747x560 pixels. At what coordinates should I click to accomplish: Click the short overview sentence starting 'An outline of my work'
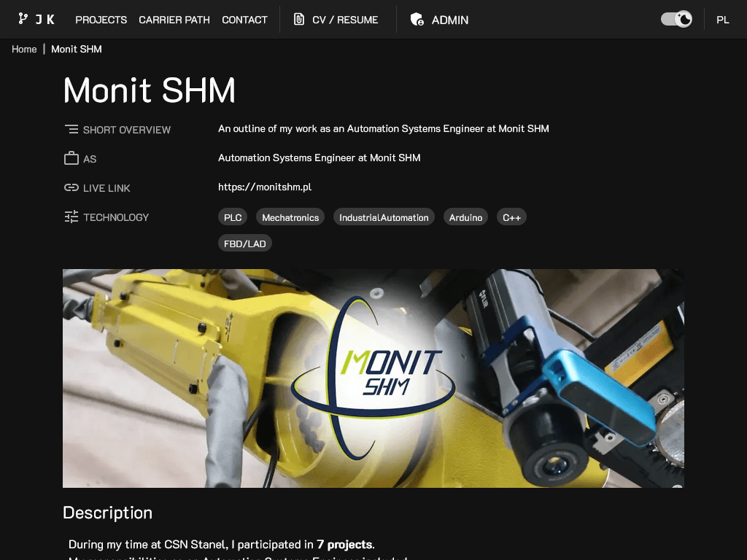point(384,128)
